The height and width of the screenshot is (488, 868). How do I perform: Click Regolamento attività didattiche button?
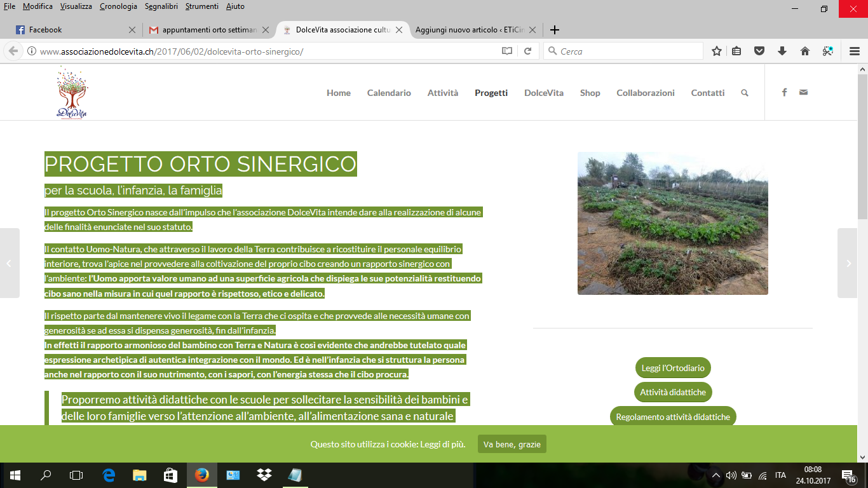[673, 417]
